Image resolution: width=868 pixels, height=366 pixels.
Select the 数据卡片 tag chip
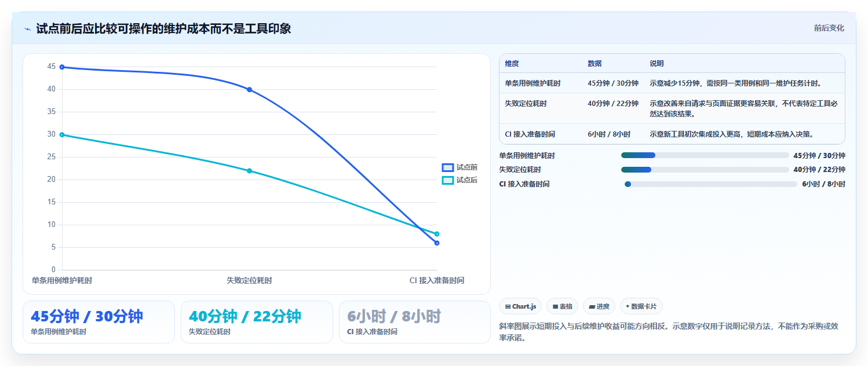click(641, 306)
